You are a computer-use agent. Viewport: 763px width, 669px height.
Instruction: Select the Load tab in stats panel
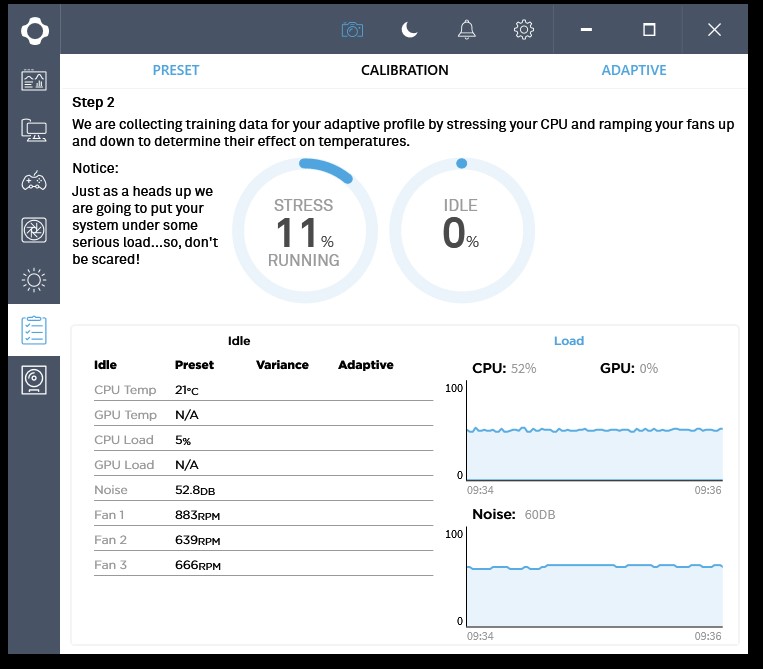point(569,341)
